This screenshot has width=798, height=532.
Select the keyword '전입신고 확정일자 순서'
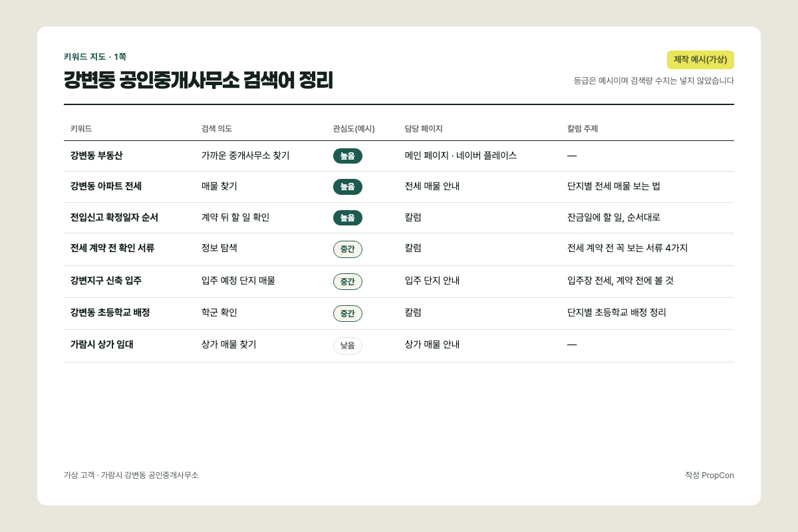click(114, 217)
